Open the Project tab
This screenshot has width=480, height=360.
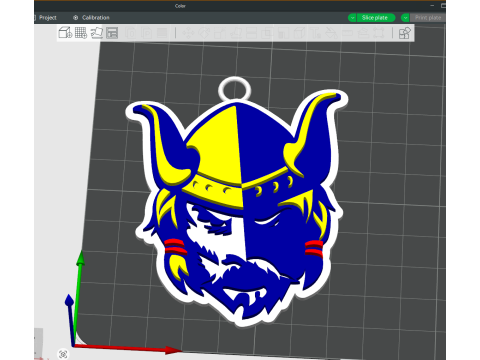pyautogui.click(x=48, y=18)
